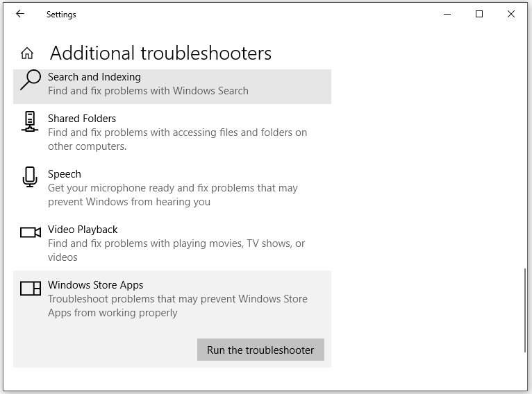Go to Settings home via house icon
Viewport: 532px width, 394px height.
(27, 53)
